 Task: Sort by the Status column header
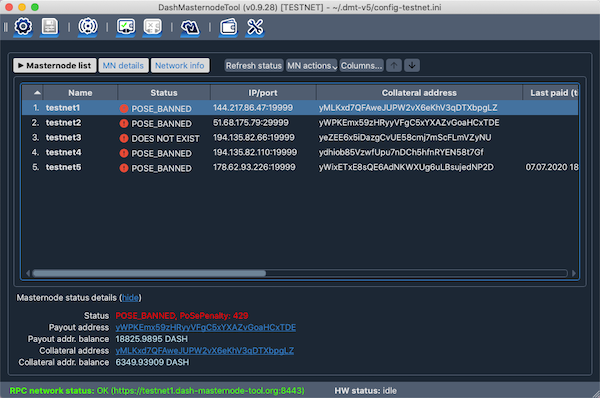coord(164,93)
